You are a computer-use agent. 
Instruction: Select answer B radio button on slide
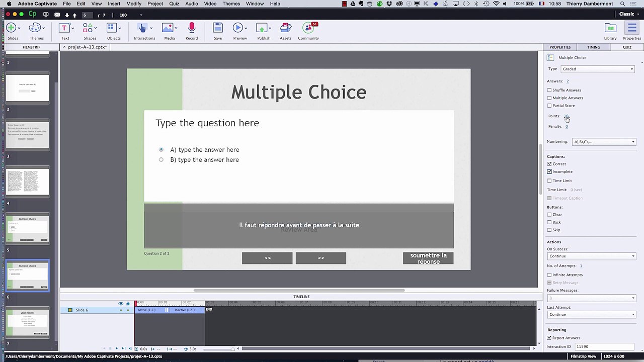(161, 160)
